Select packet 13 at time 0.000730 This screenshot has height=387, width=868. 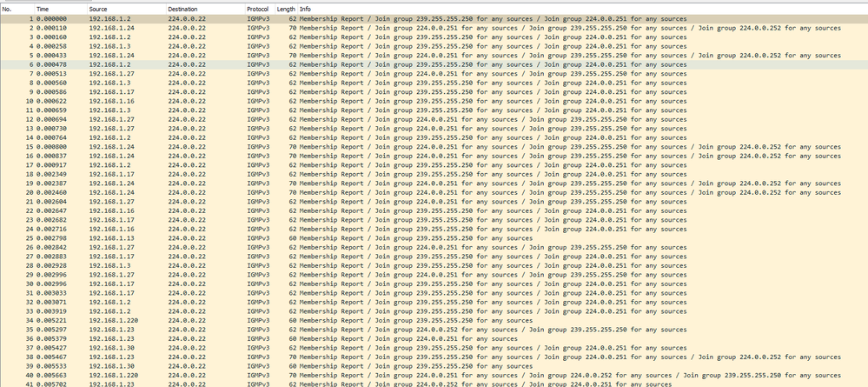pyautogui.click(x=434, y=129)
